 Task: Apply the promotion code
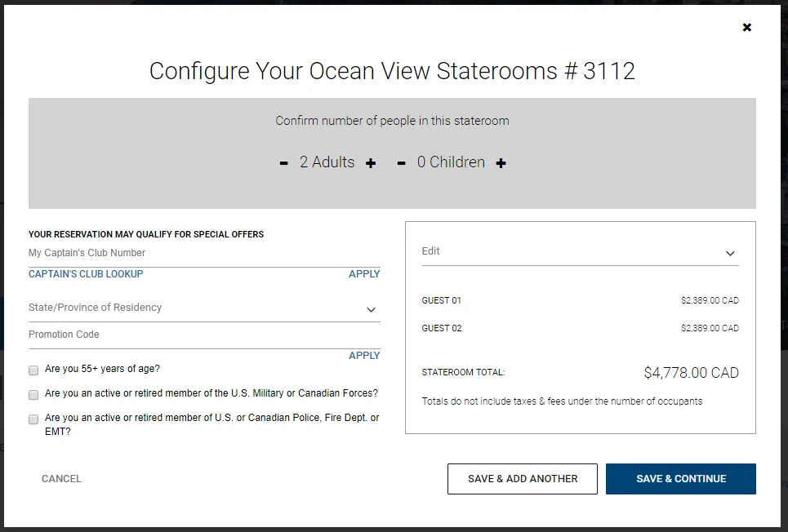point(364,356)
